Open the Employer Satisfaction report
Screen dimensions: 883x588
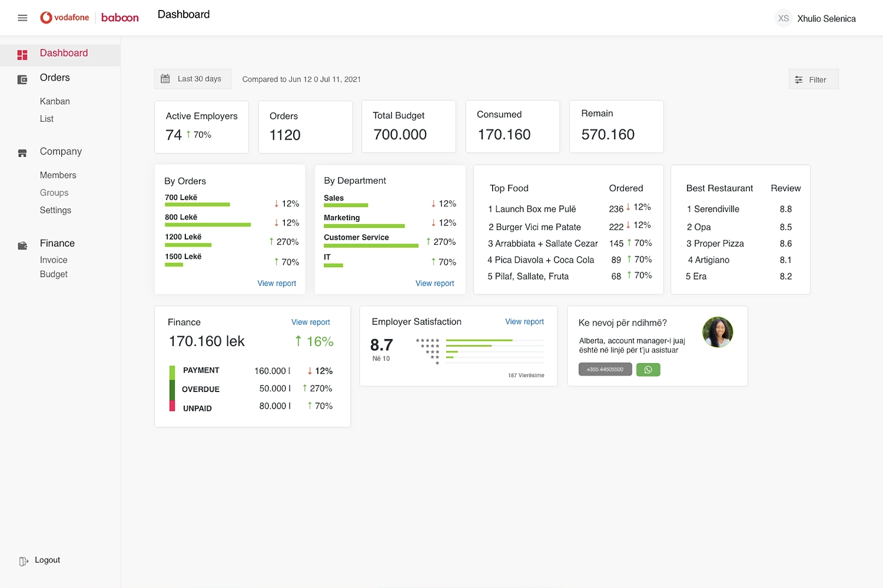point(524,321)
